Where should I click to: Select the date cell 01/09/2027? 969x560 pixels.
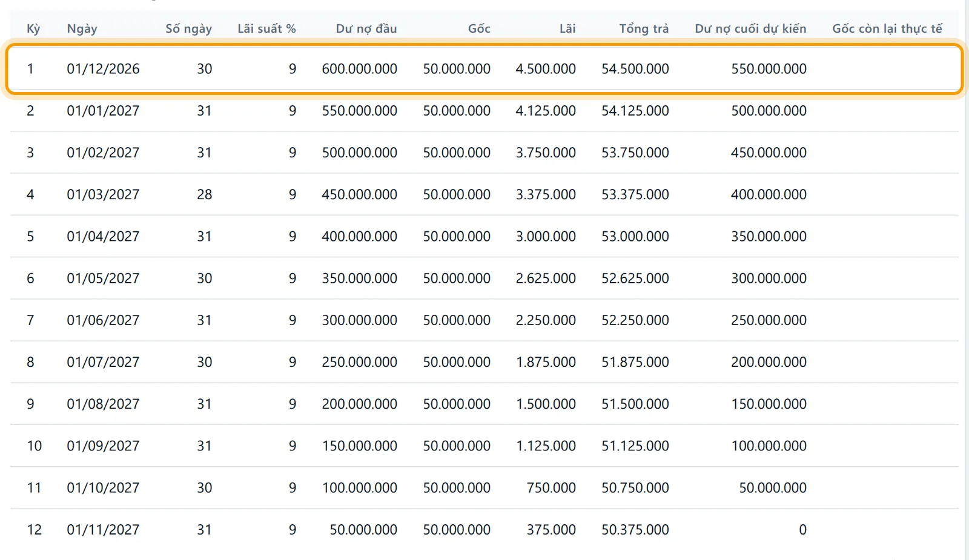click(103, 446)
